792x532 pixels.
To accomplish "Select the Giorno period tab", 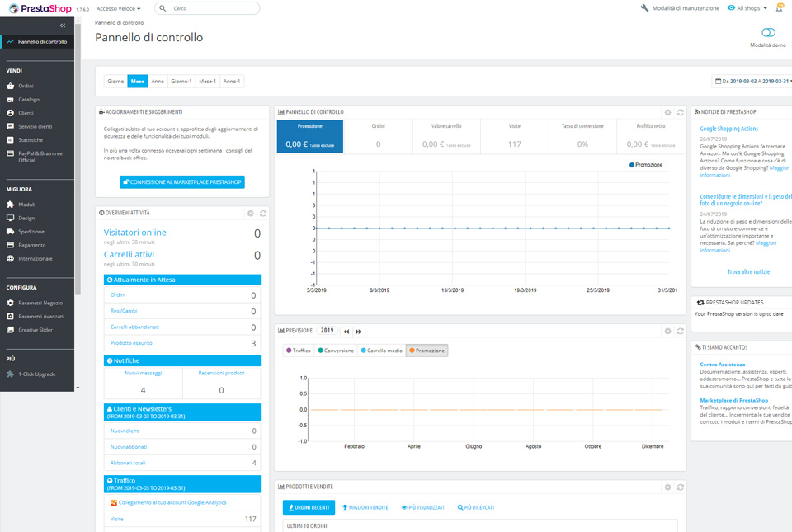I will pyautogui.click(x=115, y=82).
